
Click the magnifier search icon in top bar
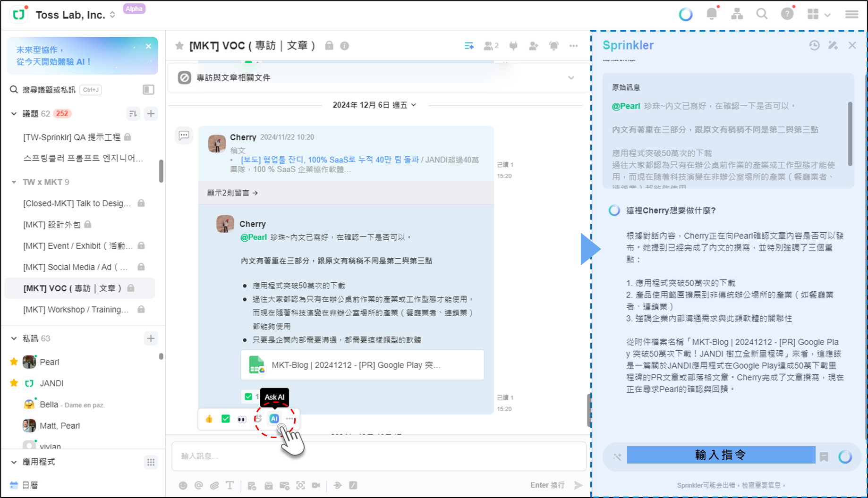[762, 14]
